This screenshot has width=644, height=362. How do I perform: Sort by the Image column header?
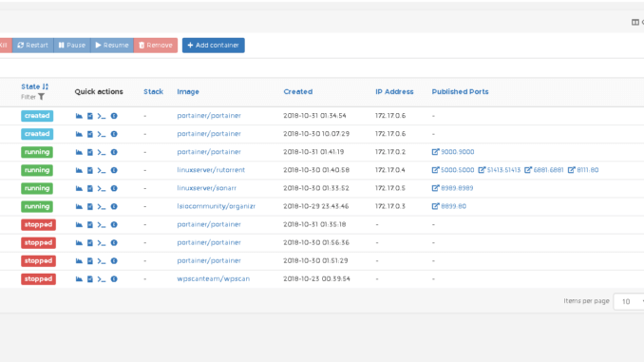(188, 91)
